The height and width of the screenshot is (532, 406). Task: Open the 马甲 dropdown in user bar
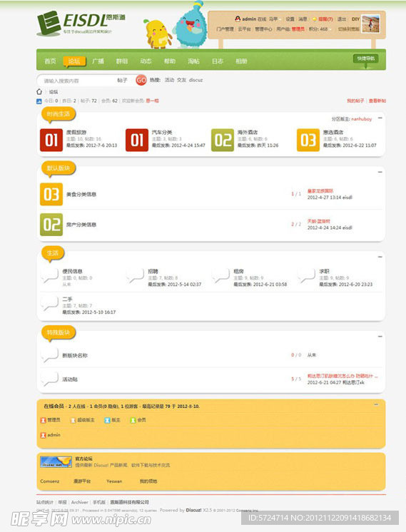tap(274, 19)
